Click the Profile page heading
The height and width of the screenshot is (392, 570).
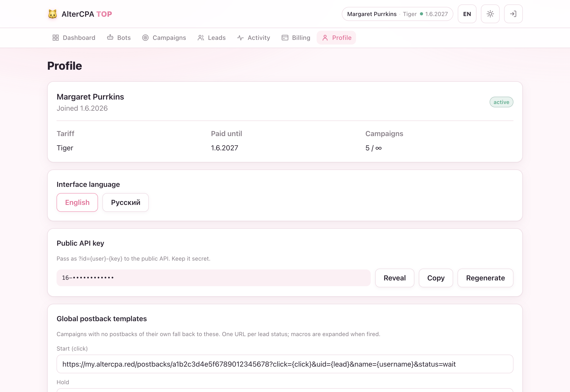pyautogui.click(x=65, y=66)
